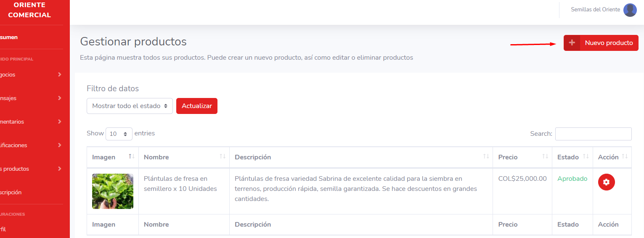Viewport: 644px width, 238px height.
Task: Sort table by Descripción column arrows
Action: point(486,156)
